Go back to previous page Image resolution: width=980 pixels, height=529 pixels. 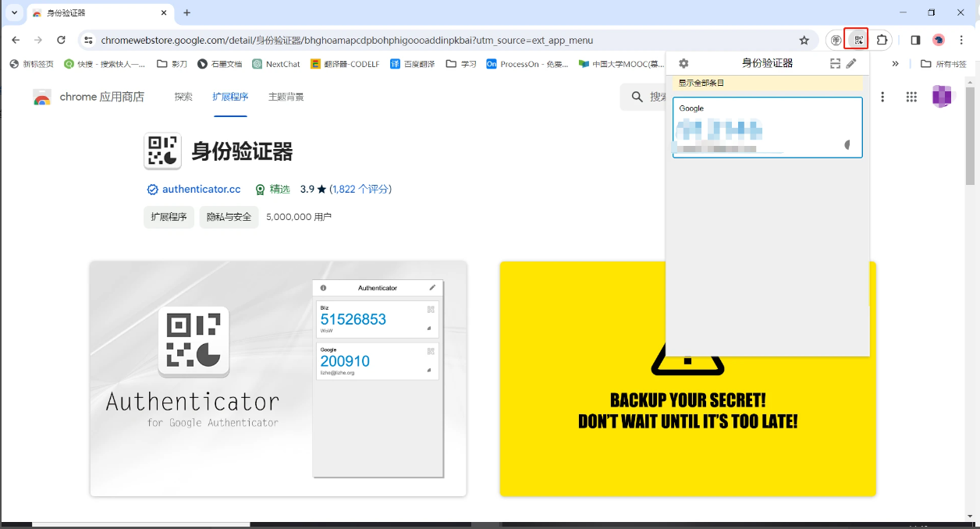click(16, 40)
